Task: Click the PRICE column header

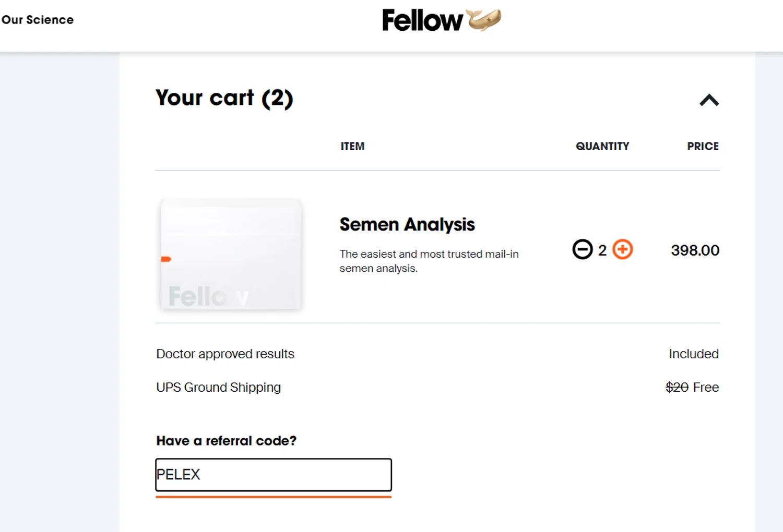Action: pos(703,147)
